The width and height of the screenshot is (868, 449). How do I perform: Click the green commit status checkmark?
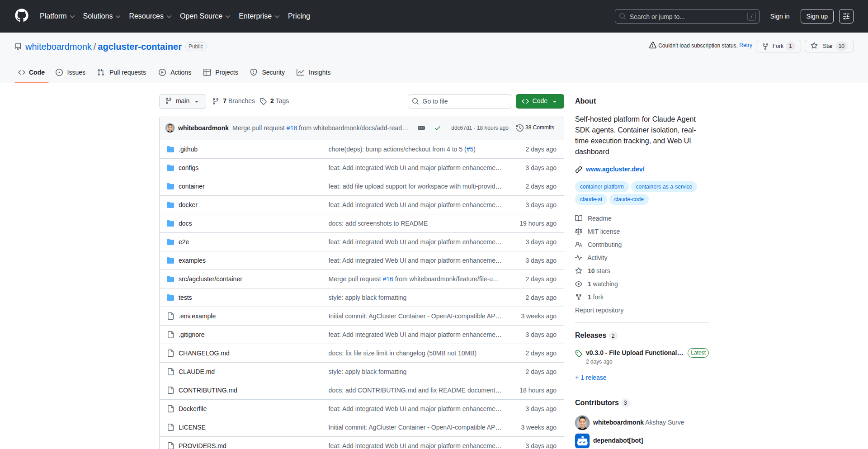click(x=437, y=128)
